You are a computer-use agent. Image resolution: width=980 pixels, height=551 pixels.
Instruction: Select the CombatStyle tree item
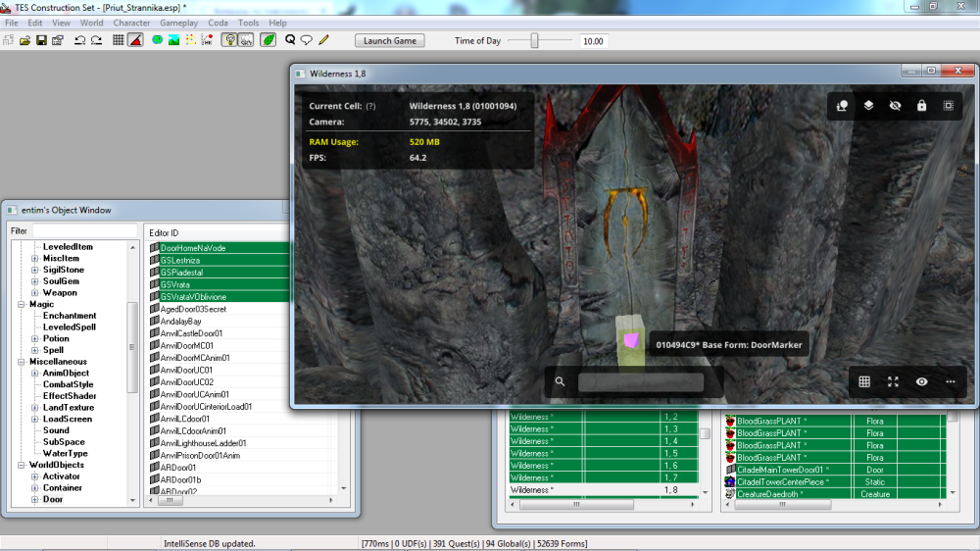pos(69,384)
